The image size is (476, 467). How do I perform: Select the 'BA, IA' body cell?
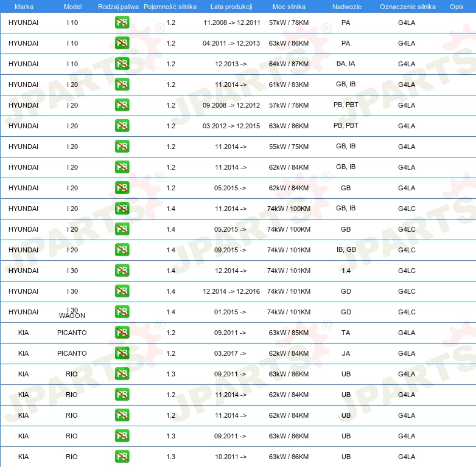(346, 63)
